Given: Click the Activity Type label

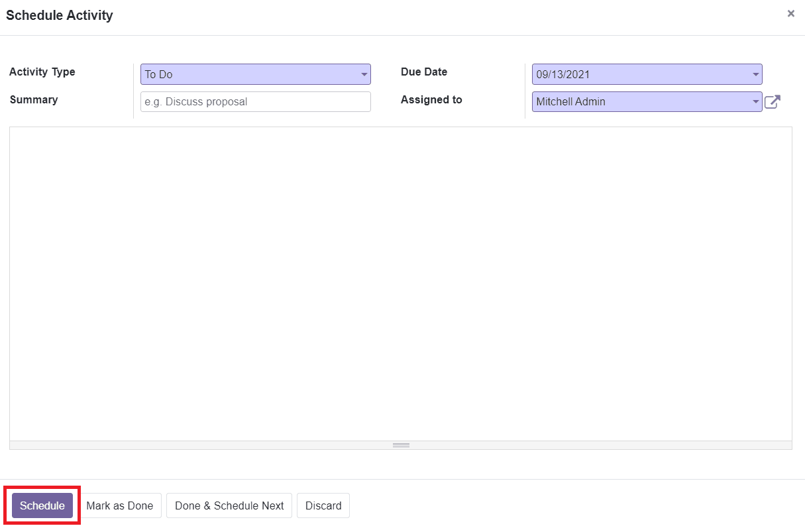Looking at the screenshot, I should [42, 72].
